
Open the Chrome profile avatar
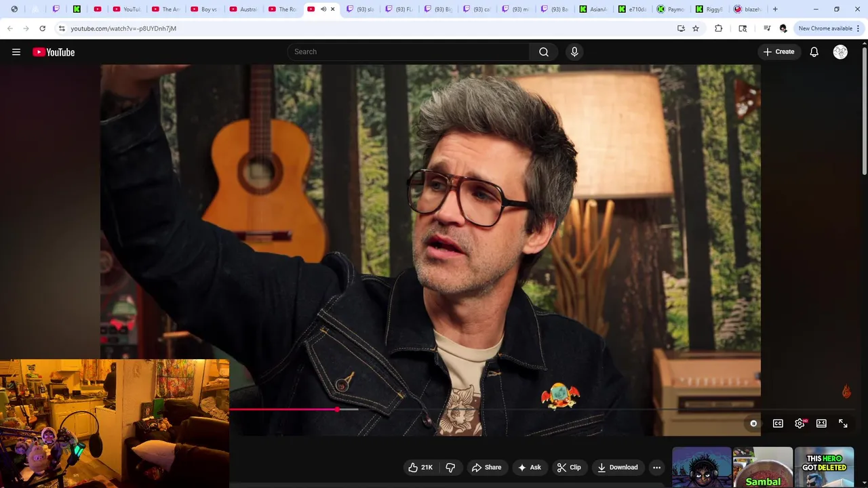tap(783, 28)
